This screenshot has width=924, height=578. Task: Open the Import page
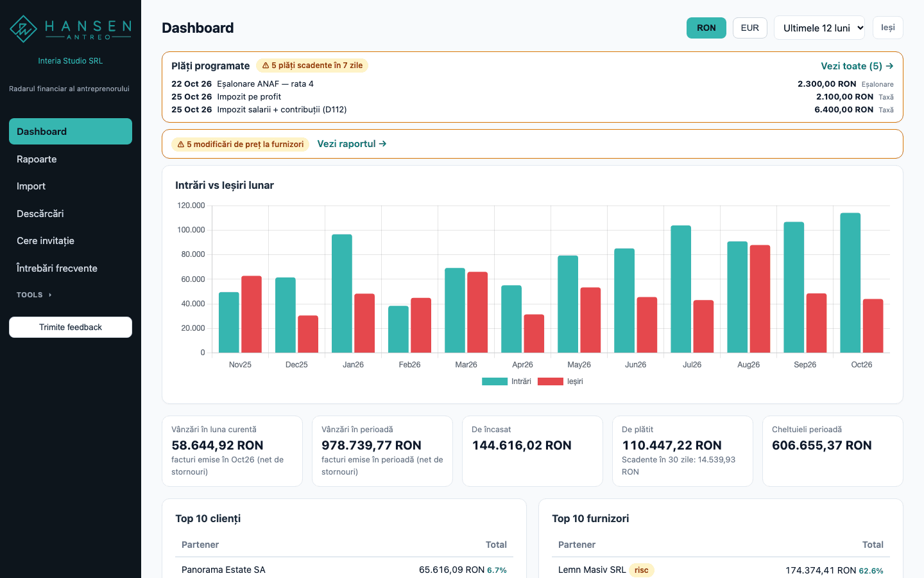71,186
